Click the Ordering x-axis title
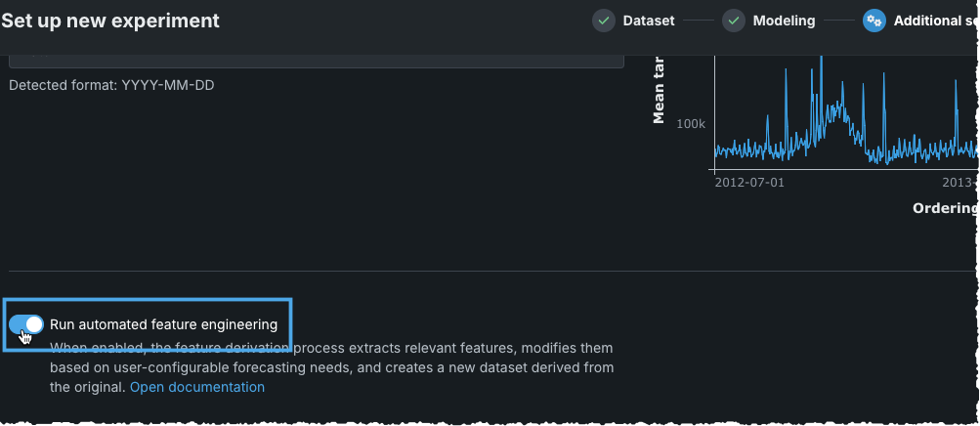The height and width of the screenshot is (426, 980). [945, 208]
